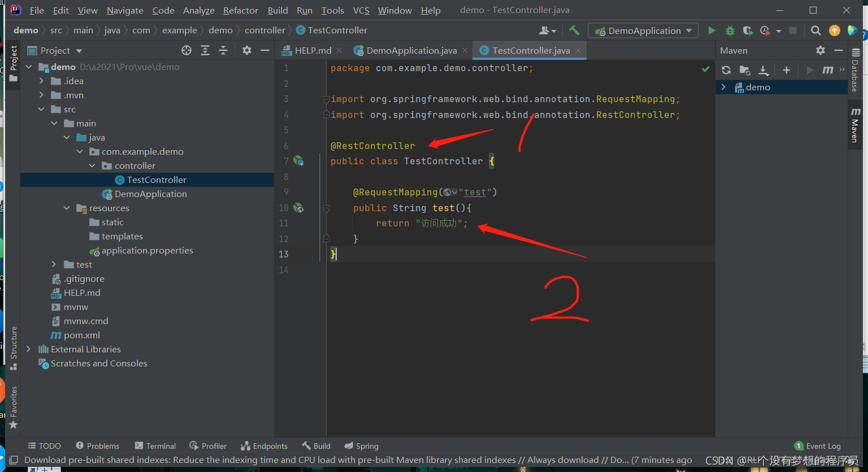
Task: Click Expand All in Project panel
Action: point(205,50)
